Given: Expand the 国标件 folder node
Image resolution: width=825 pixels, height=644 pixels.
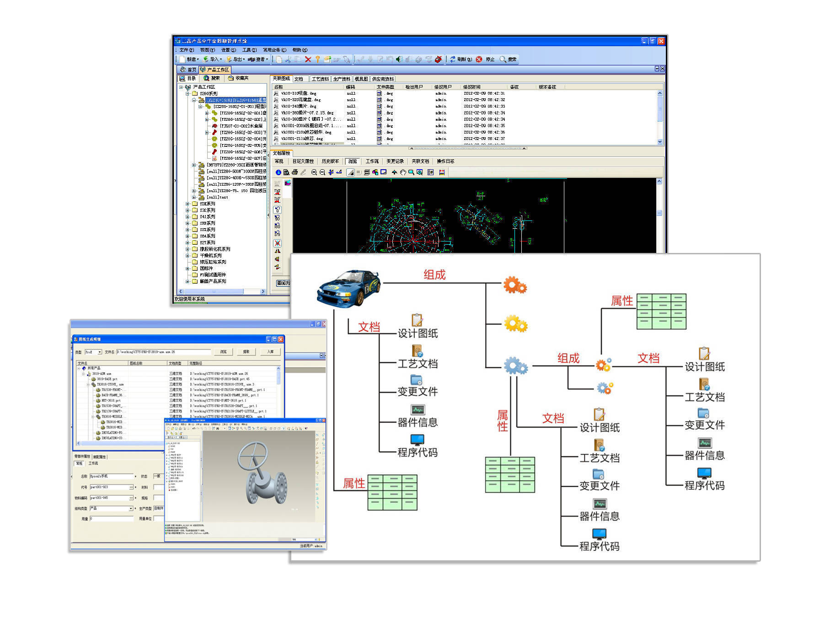Looking at the screenshot, I should (x=187, y=268).
